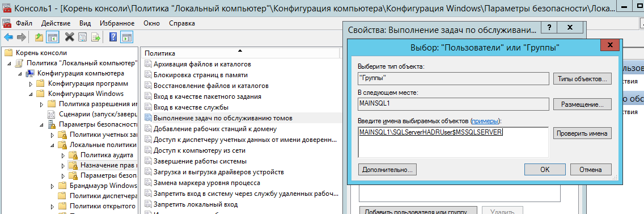Select Выполнение задач по обслуживанию томов policy
The image size is (644, 214).
pyautogui.click(x=223, y=118)
